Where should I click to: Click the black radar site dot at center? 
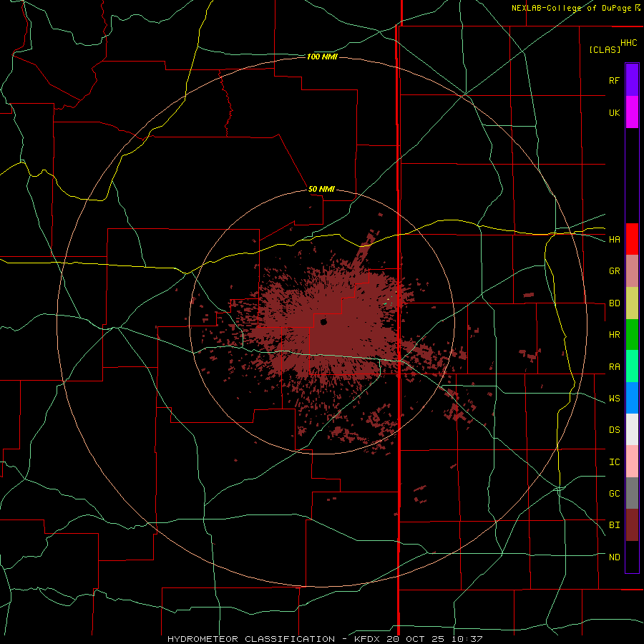pos(323,322)
